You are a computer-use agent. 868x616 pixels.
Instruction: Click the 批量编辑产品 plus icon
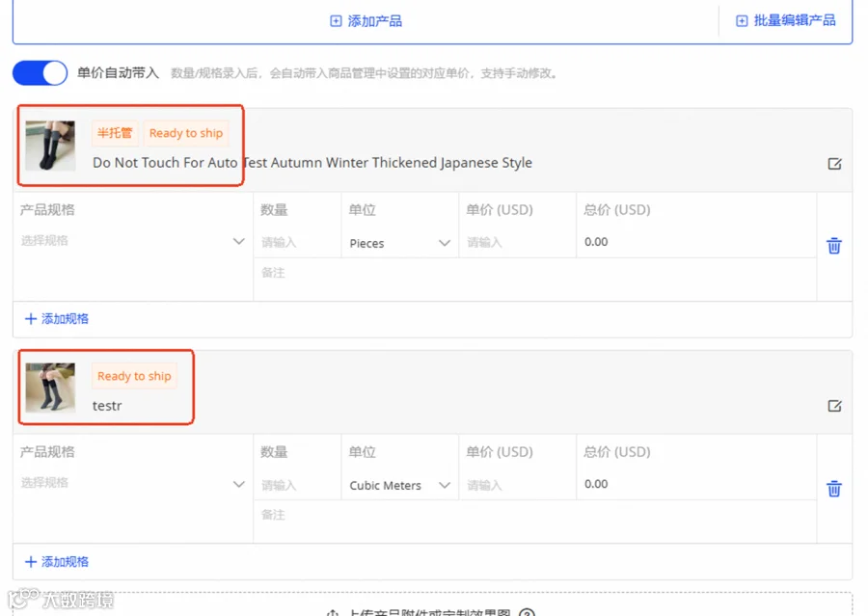click(x=742, y=21)
